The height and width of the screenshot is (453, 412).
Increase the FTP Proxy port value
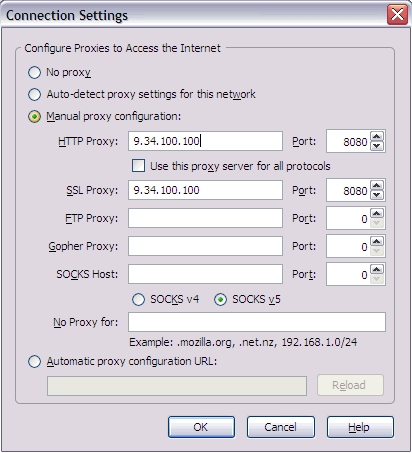[377, 214]
